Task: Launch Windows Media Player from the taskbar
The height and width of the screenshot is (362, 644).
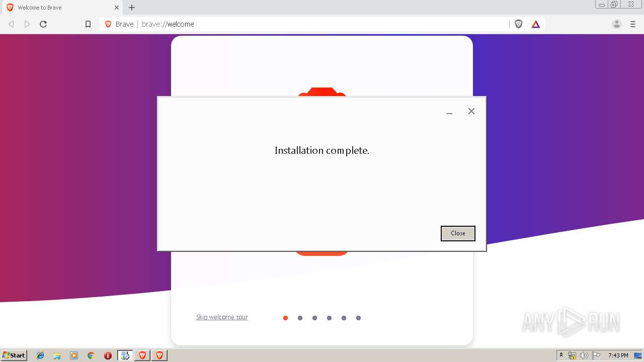Action: (x=74, y=355)
